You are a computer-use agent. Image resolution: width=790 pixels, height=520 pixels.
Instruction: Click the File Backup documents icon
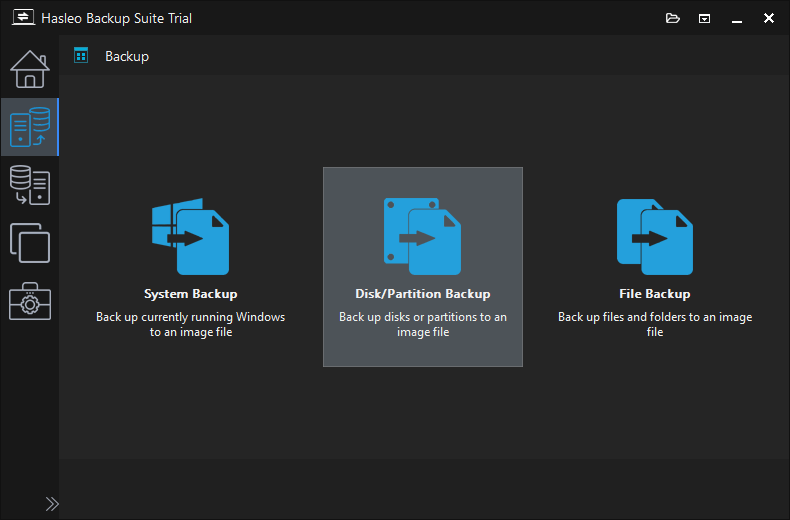tap(654, 236)
